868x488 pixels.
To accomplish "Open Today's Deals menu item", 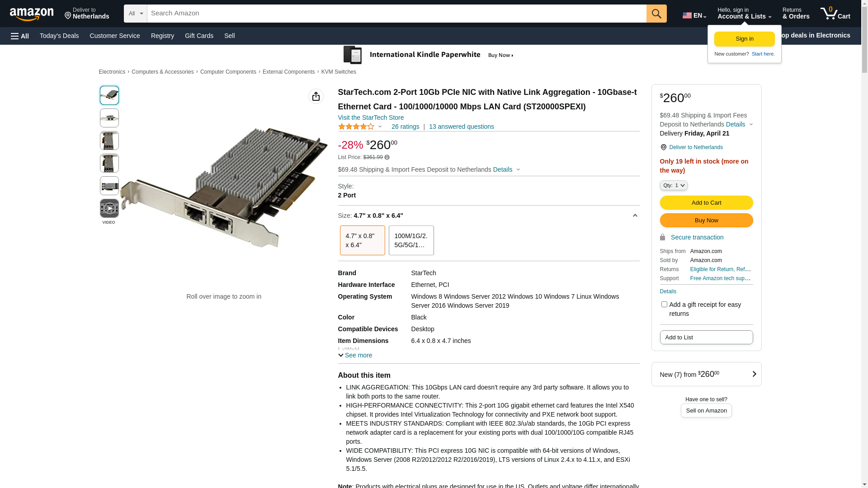I will coord(59,36).
